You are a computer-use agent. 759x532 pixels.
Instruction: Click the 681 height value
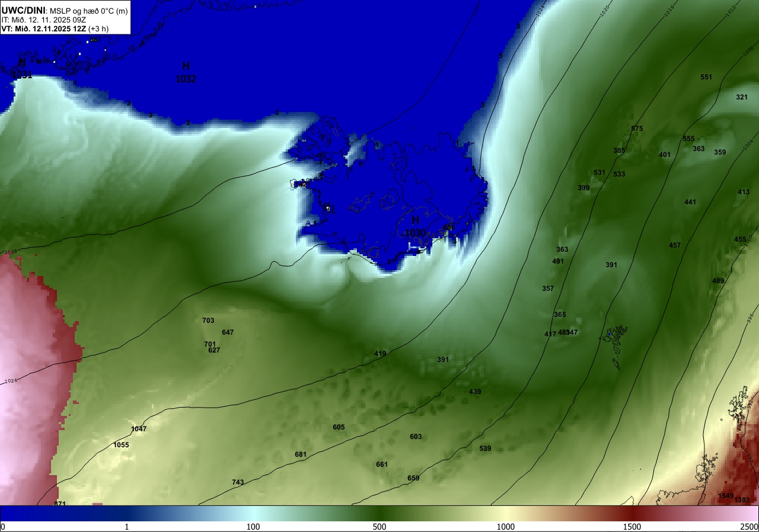pyautogui.click(x=301, y=454)
